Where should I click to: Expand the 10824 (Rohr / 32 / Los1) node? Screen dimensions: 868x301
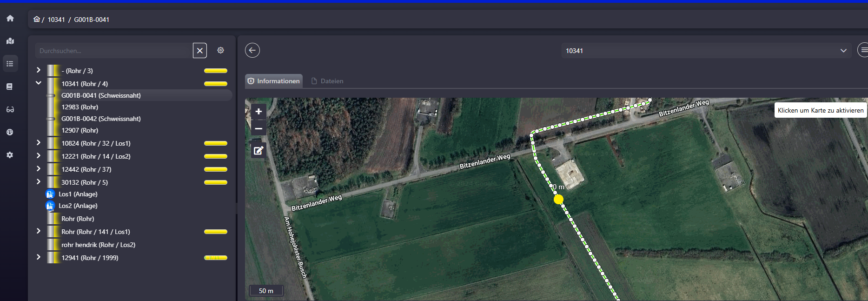point(39,143)
